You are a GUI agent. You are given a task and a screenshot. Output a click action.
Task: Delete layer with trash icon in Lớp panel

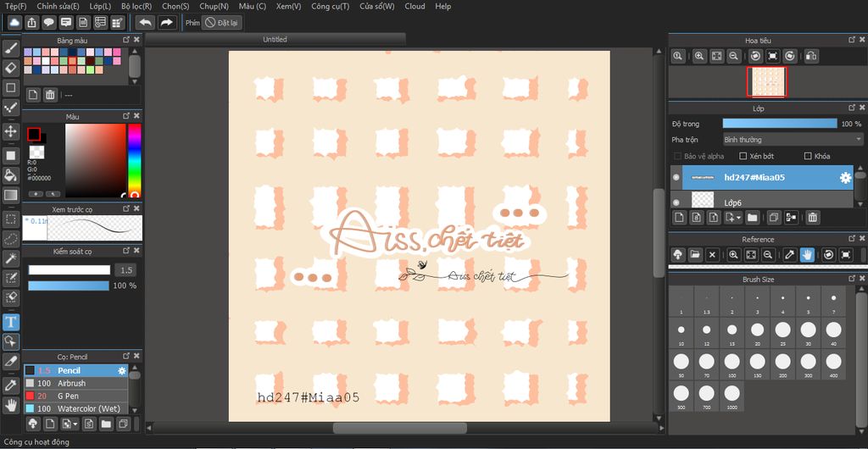click(812, 218)
